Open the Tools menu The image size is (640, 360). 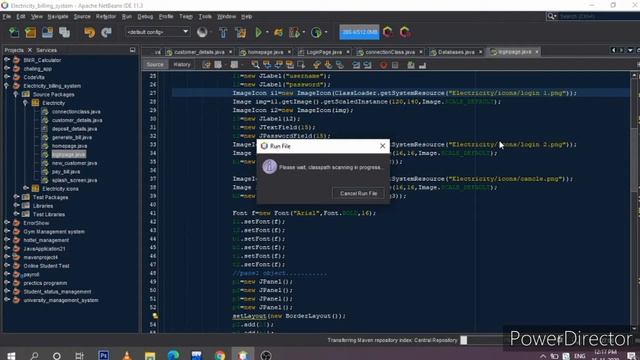point(205,17)
